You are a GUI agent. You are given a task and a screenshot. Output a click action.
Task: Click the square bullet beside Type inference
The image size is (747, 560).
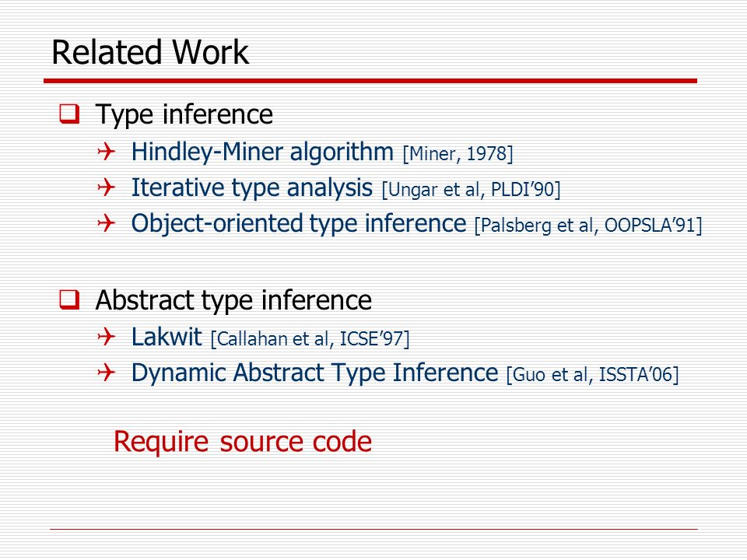point(69,114)
